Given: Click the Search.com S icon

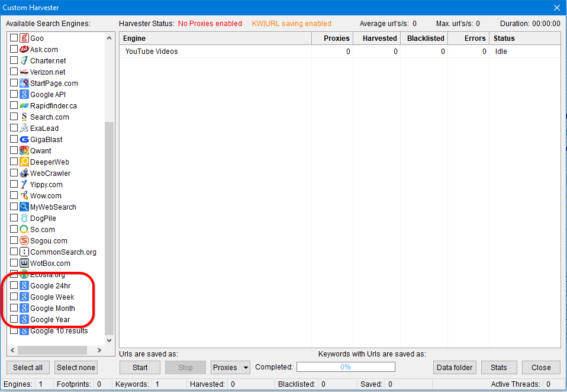Looking at the screenshot, I should click(24, 117).
